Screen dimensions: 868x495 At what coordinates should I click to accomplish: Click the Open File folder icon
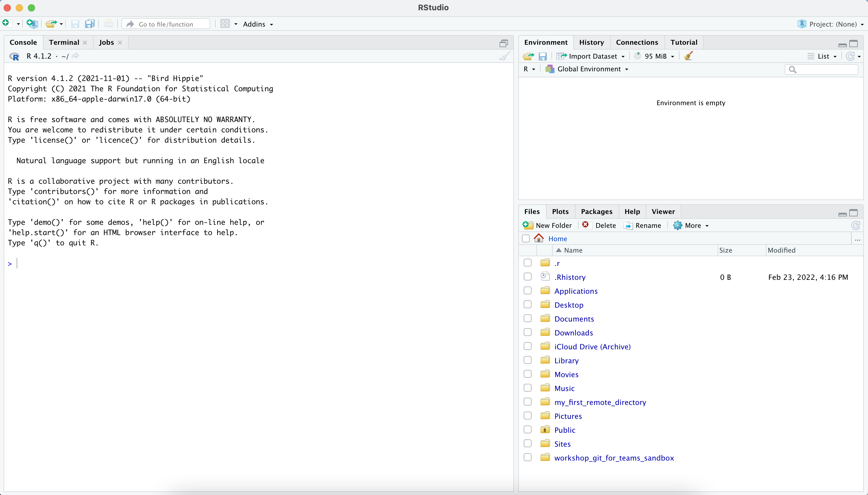pos(51,24)
